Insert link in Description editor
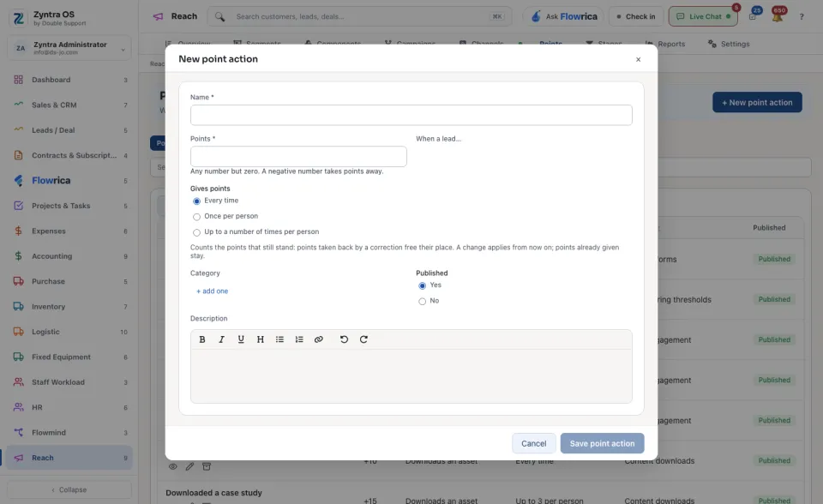Image resolution: width=823 pixels, height=504 pixels. pyautogui.click(x=319, y=339)
